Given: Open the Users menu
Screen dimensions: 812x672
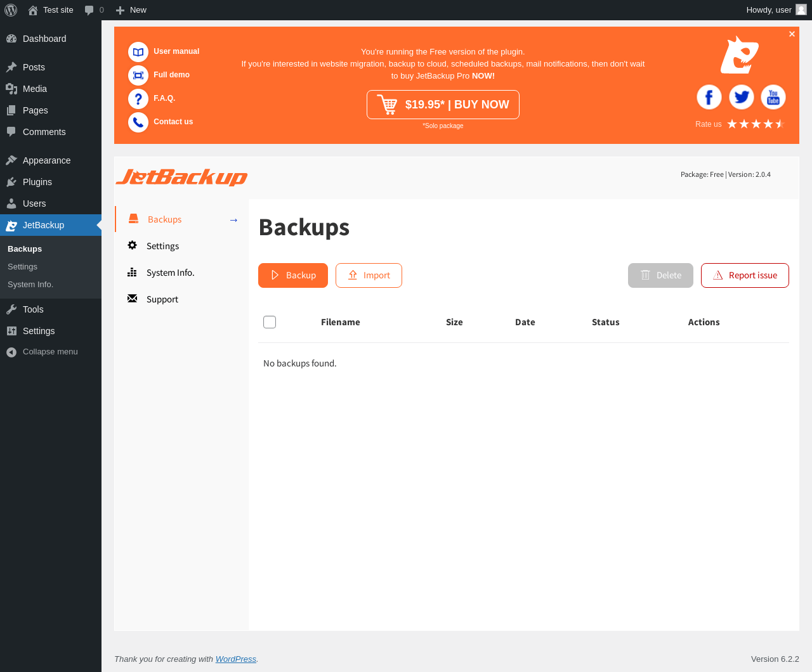Looking at the screenshot, I should pyautogui.click(x=51, y=204).
